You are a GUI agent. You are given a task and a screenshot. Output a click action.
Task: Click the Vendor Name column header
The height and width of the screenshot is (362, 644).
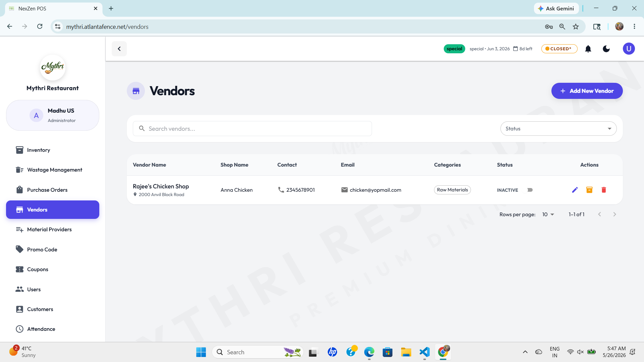tap(149, 165)
